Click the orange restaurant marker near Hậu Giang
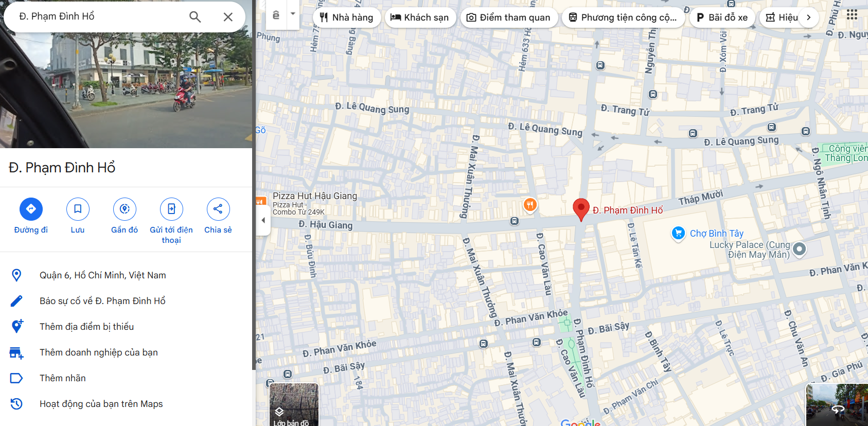 tap(530, 205)
